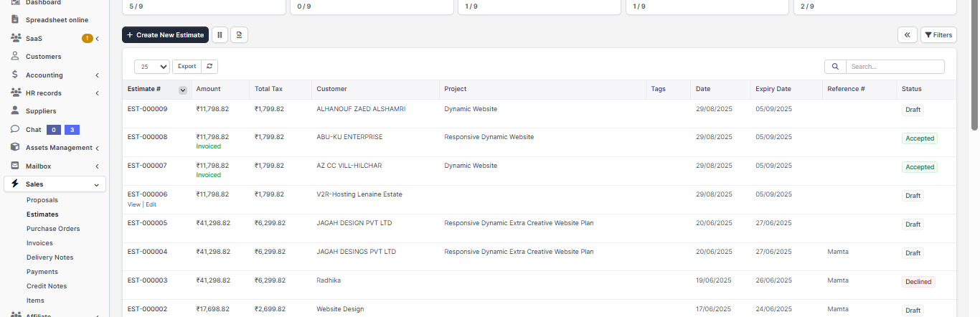The height and width of the screenshot is (317, 980).
Task: Click the Edit link under EST-000006
Action: click(x=151, y=204)
